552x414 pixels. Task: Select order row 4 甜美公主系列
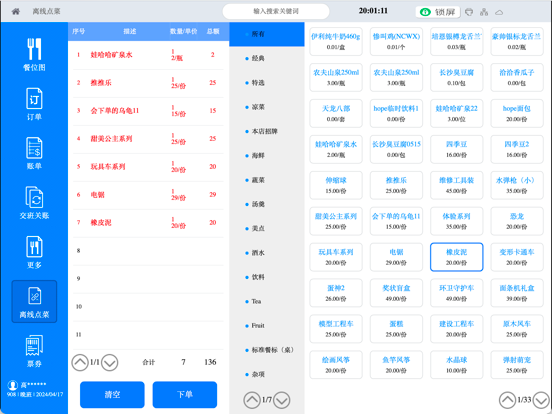[x=148, y=139]
